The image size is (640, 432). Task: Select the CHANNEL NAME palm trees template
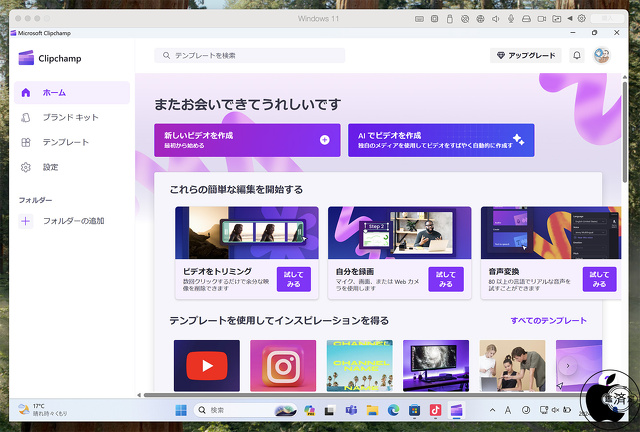360,365
